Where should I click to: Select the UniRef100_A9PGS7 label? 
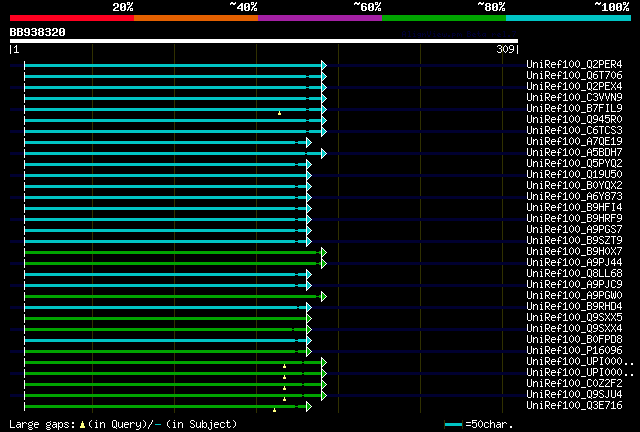point(574,229)
